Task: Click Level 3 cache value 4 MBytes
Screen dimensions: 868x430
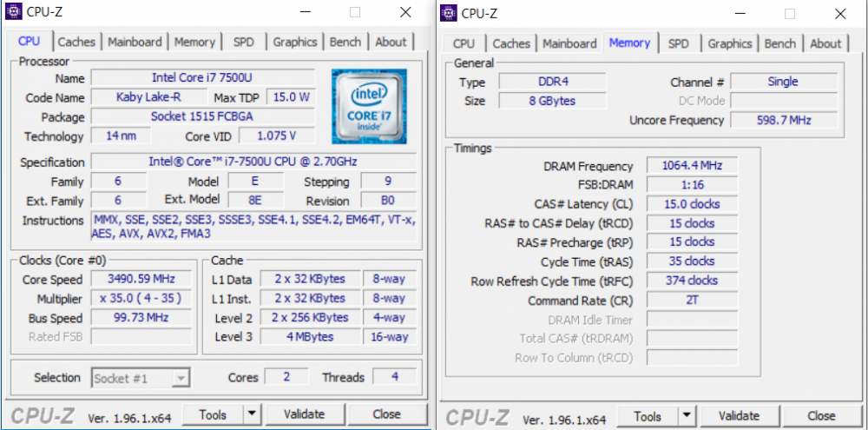Action: 310,337
